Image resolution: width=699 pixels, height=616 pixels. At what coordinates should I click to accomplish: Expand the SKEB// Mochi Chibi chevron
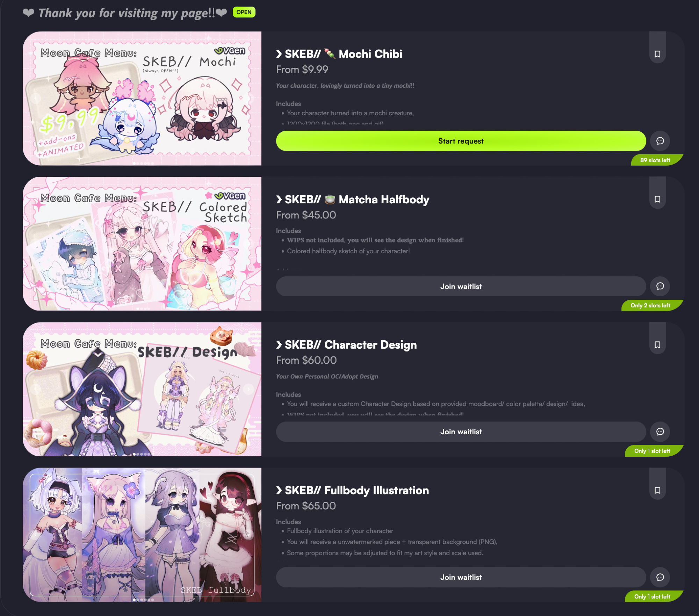(279, 54)
